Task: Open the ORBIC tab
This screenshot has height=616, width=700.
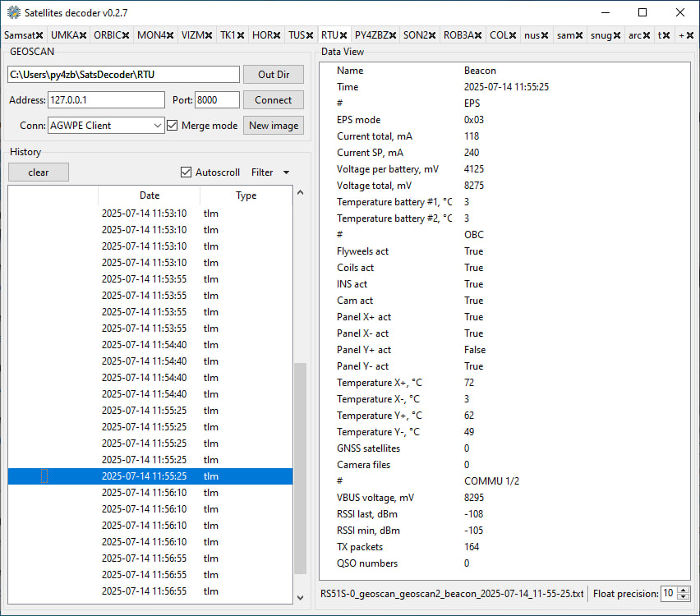Action: pyautogui.click(x=108, y=35)
